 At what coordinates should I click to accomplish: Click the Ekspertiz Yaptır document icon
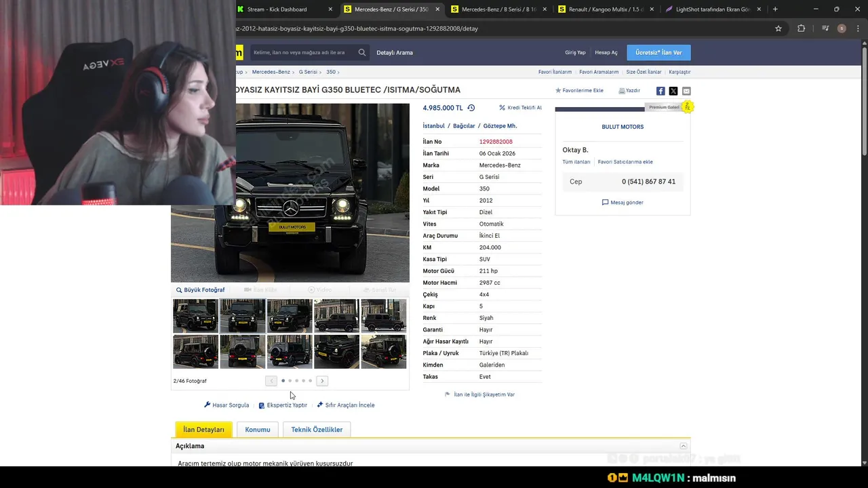262,405
